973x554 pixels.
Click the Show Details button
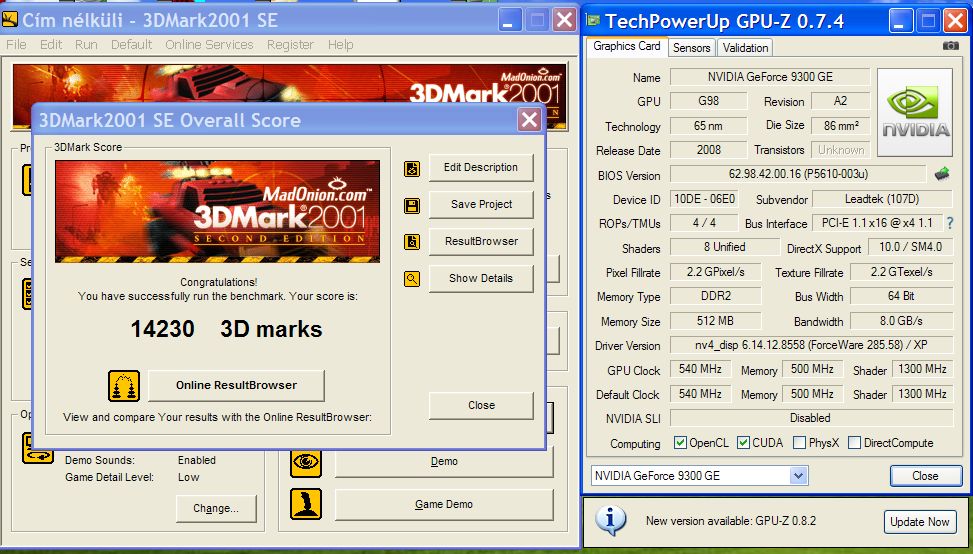pos(481,279)
